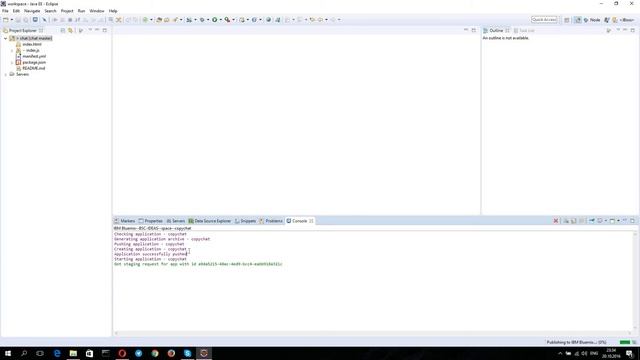Click the External Tools toolbar icon
This screenshot has width=640, height=360.
coord(227,20)
